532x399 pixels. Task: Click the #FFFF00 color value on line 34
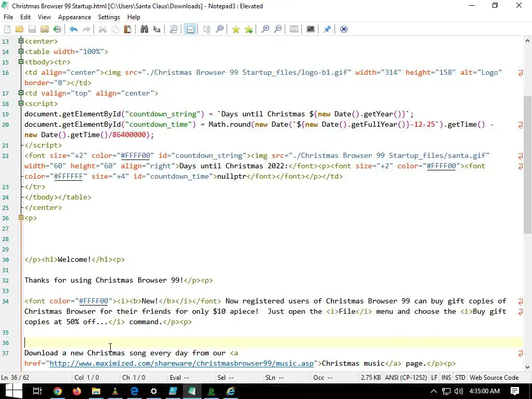pos(94,301)
